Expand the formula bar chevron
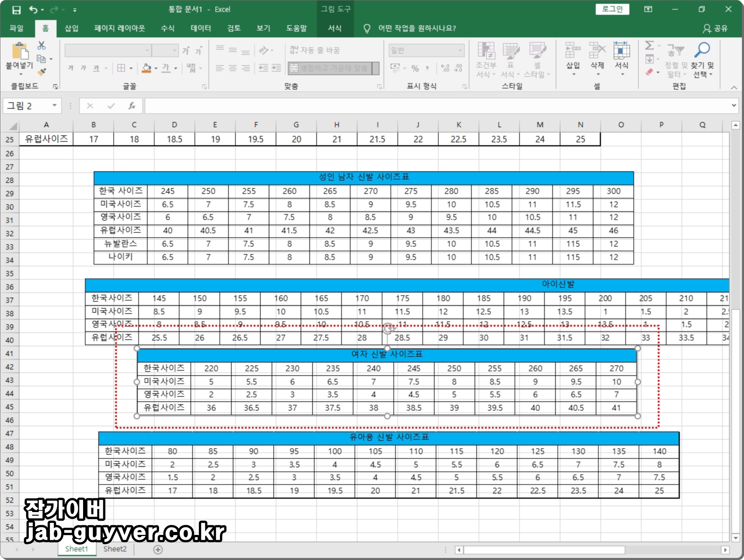This screenshot has height=560, width=744. tap(734, 106)
